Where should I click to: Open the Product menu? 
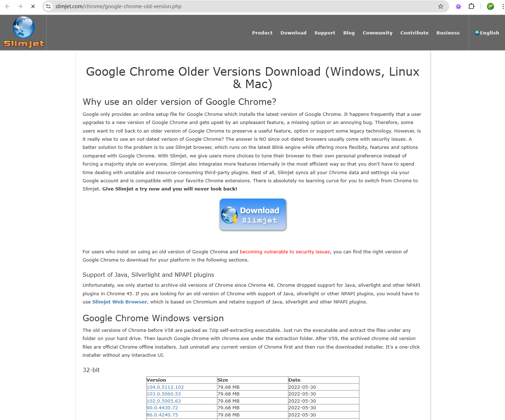262,33
